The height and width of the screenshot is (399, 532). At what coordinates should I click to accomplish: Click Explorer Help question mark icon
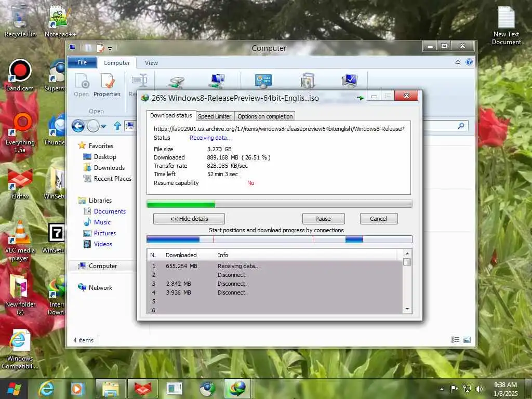(x=469, y=62)
